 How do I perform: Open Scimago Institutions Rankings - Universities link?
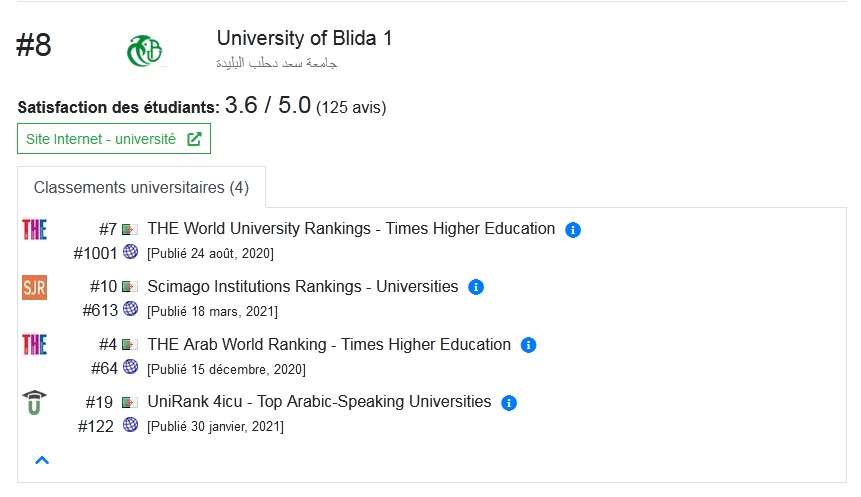[303, 286]
